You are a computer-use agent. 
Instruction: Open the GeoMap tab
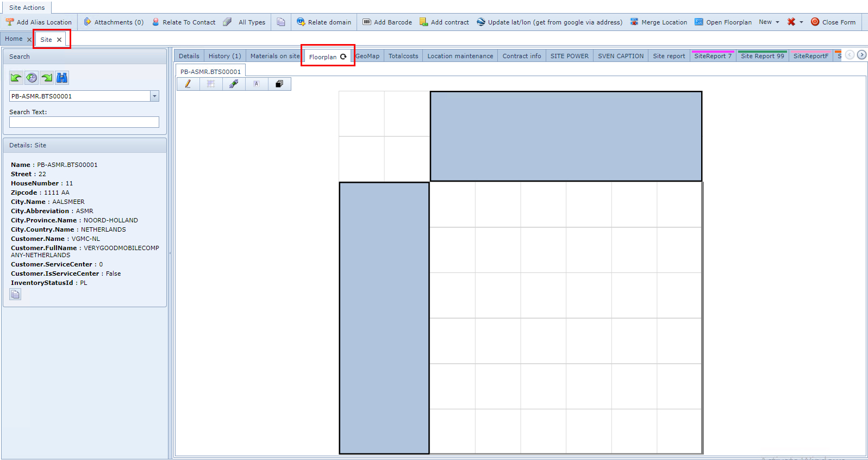coord(367,56)
